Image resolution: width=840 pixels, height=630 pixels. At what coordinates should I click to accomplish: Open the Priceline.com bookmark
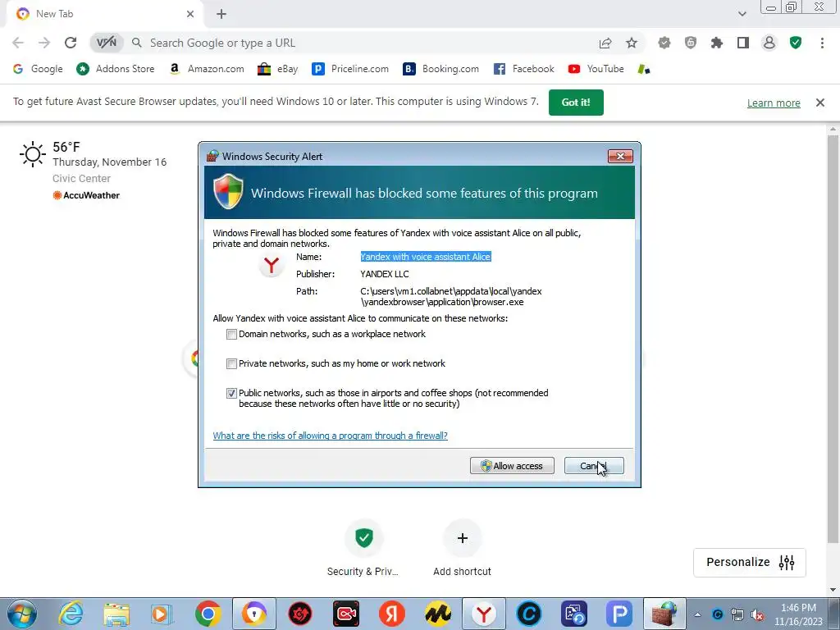[350, 69]
